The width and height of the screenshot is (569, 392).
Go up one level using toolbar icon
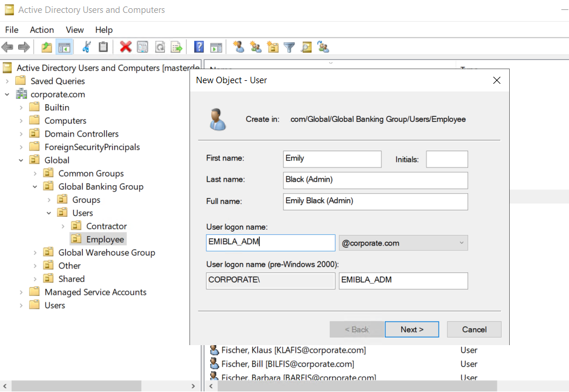[47, 47]
